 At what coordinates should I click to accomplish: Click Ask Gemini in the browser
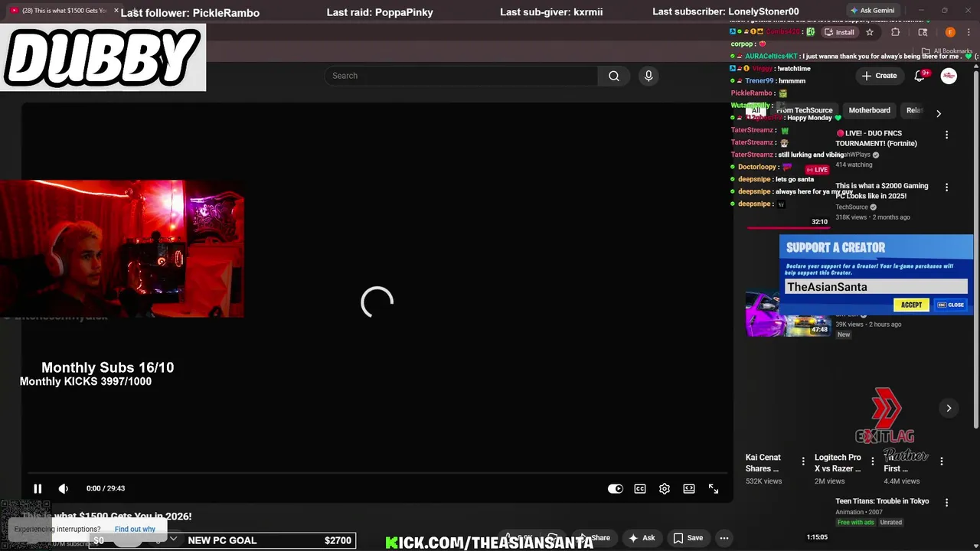(x=872, y=11)
